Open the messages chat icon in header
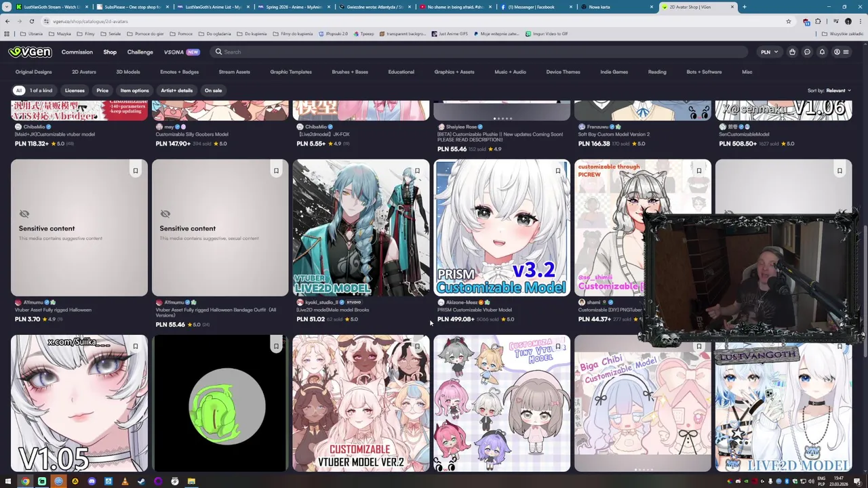This screenshot has width=868, height=488. click(807, 52)
